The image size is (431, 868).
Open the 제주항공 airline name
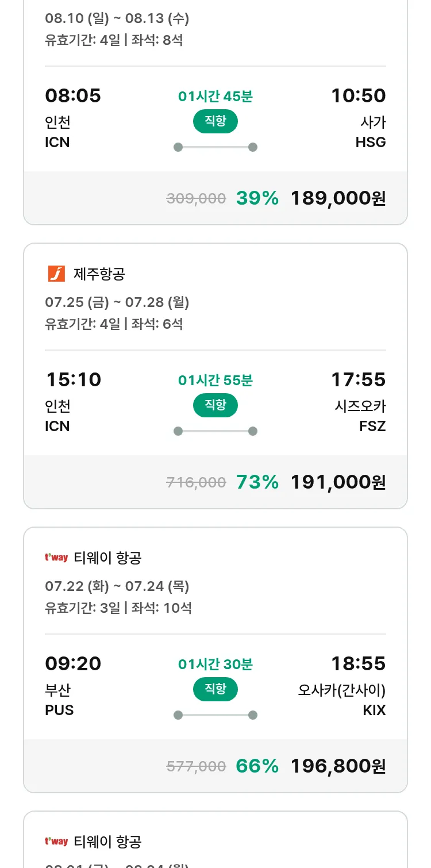(x=99, y=274)
